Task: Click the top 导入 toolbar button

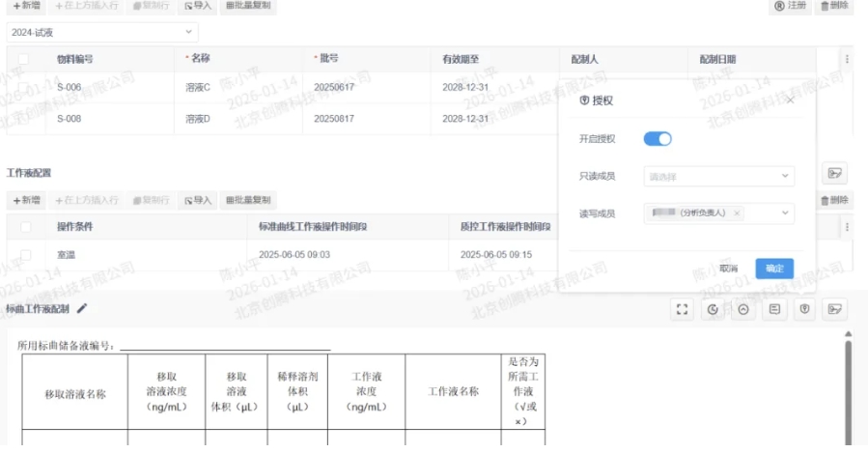Action: point(198,6)
